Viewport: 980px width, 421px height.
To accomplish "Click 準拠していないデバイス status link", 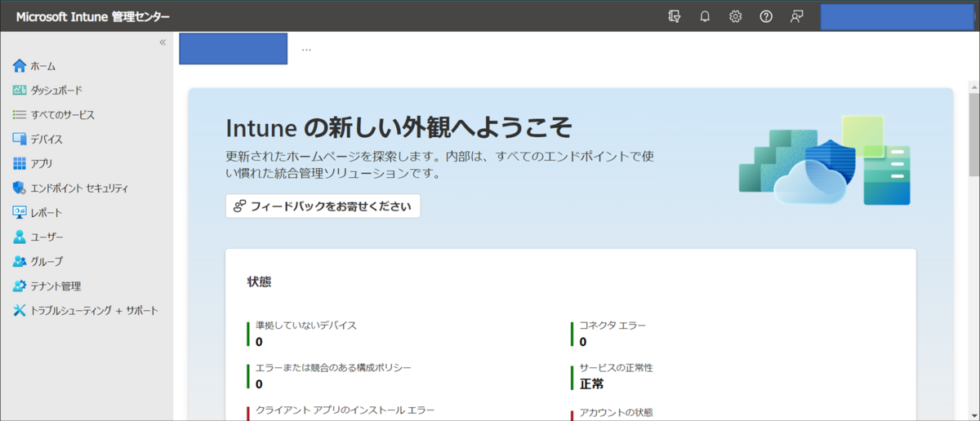I will coord(306,325).
